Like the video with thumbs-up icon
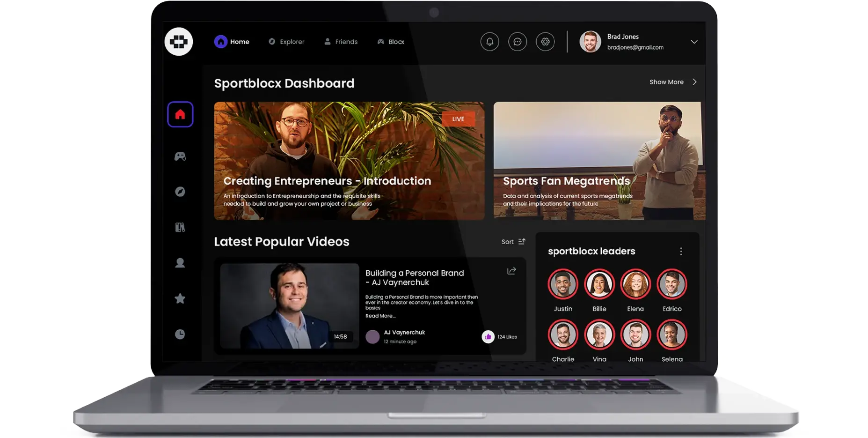Screen dimensions: 868x438 pyautogui.click(x=488, y=336)
